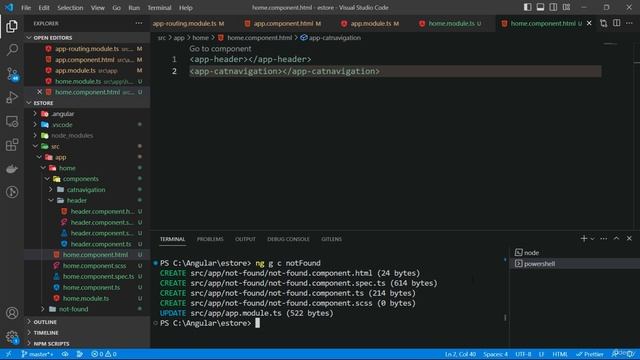Image resolution: width=640 pixels, height=360 pixels.
Task: Open the Extensions view
Action: tap(12, 145)
